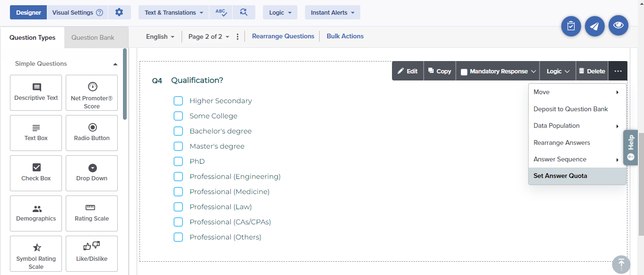The height and width of the screenshot is (275, 644).
Task: Click the scroll-to-top arrow button
Action: click(621, 264)
